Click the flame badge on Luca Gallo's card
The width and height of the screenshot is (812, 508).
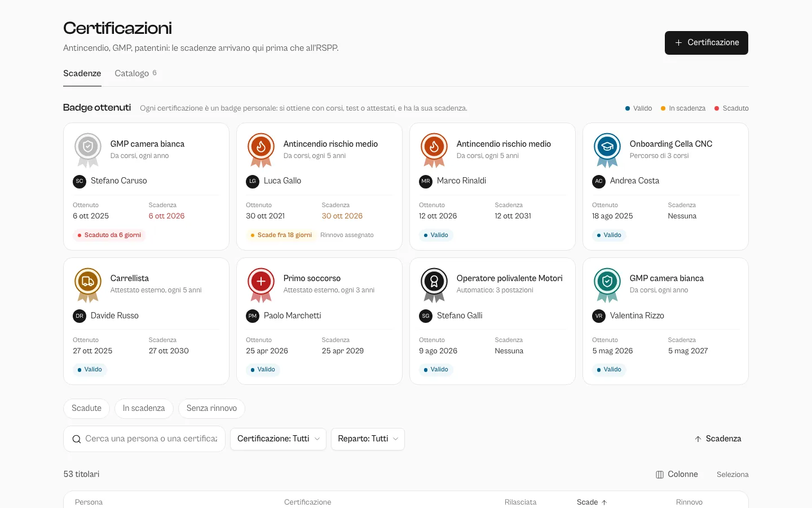261,150
